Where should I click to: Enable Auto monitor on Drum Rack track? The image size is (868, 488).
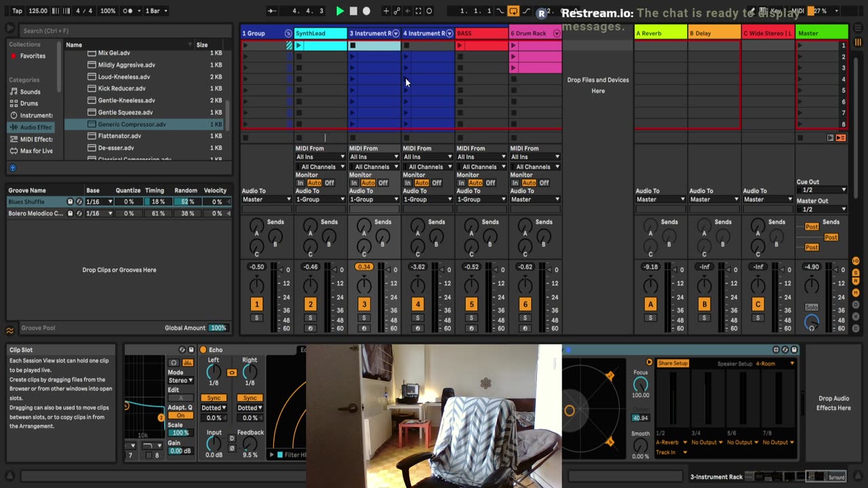[x=529, y=183]
